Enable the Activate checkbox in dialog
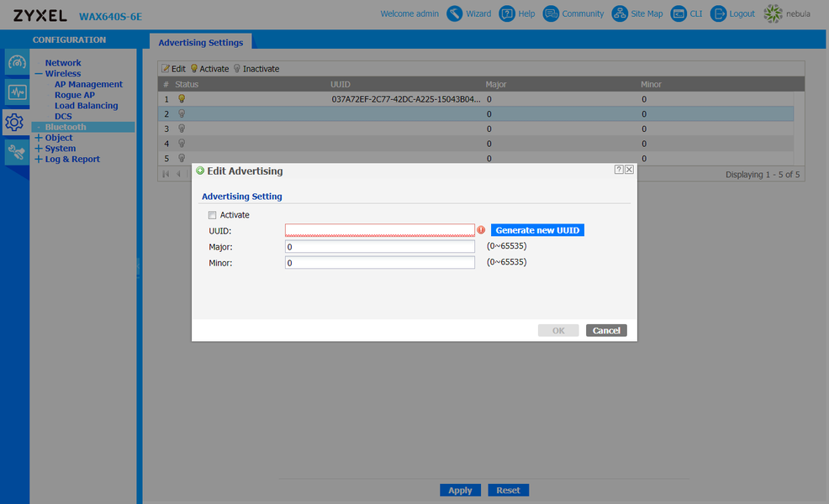The width and height of the screenshot is (829, 504). (x=212, y=215)
